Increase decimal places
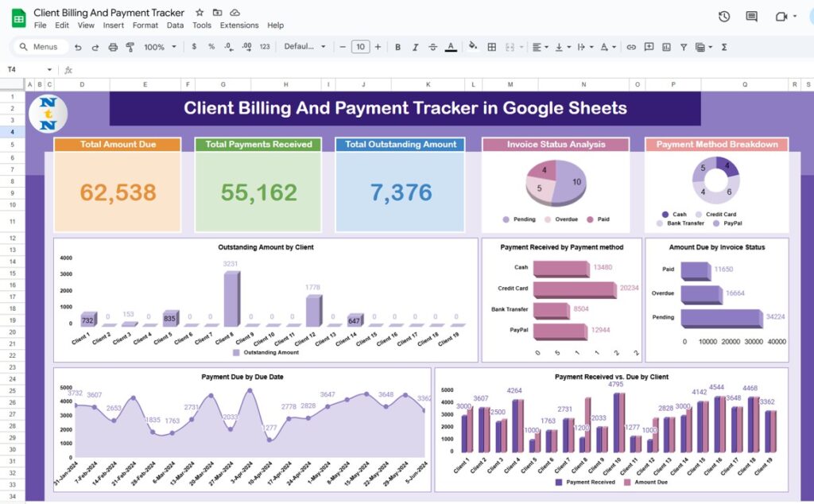The height and width of the screenshot is (504, 814). tap(246, 47)
